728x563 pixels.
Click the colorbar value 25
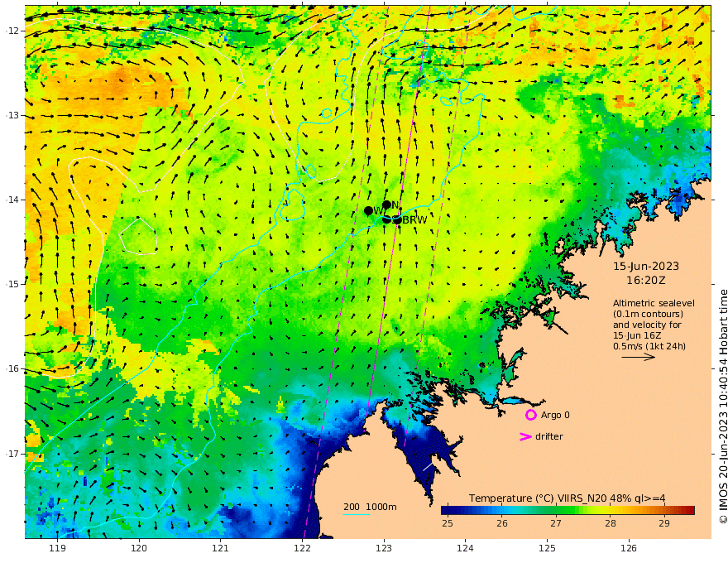point(447,523)
